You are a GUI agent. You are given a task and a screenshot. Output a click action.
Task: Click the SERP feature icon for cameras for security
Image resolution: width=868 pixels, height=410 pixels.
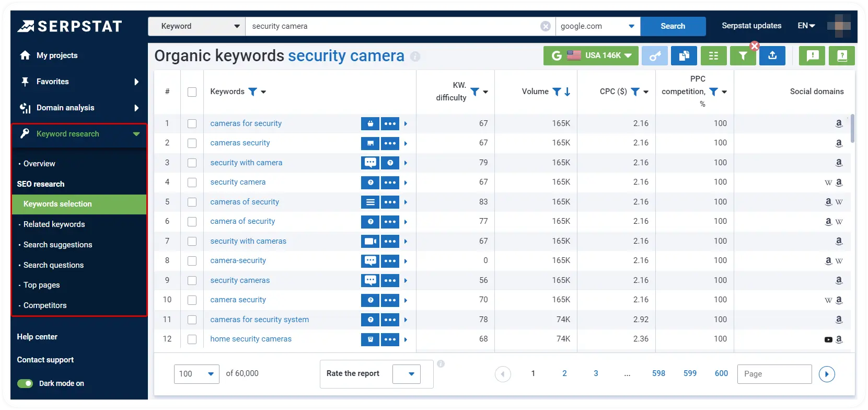[x=371, y=123]
